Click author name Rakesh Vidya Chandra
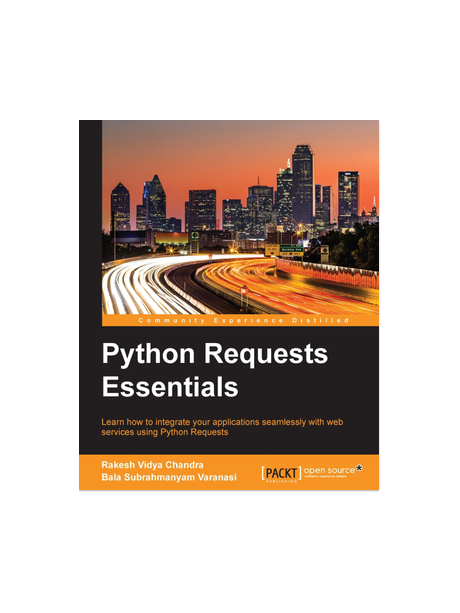Image resolution: width=460 pixels, height=613 pixels. [x=152, y=465]
